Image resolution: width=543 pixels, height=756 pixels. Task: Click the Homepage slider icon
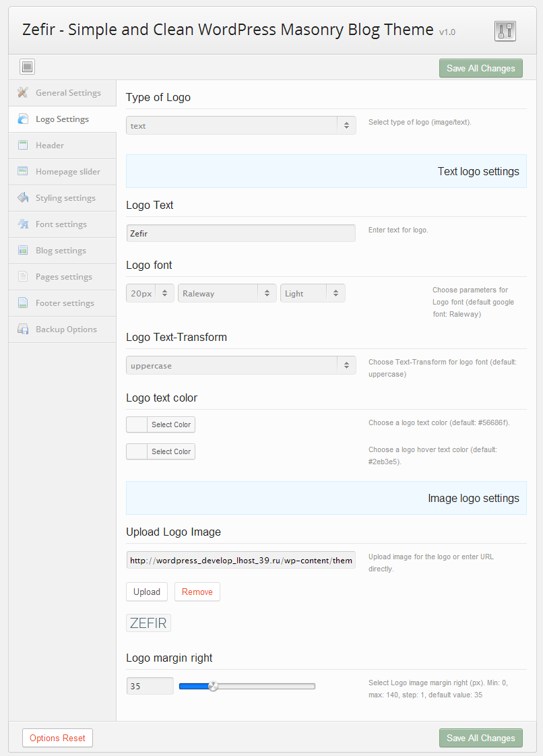coord(23,172)
